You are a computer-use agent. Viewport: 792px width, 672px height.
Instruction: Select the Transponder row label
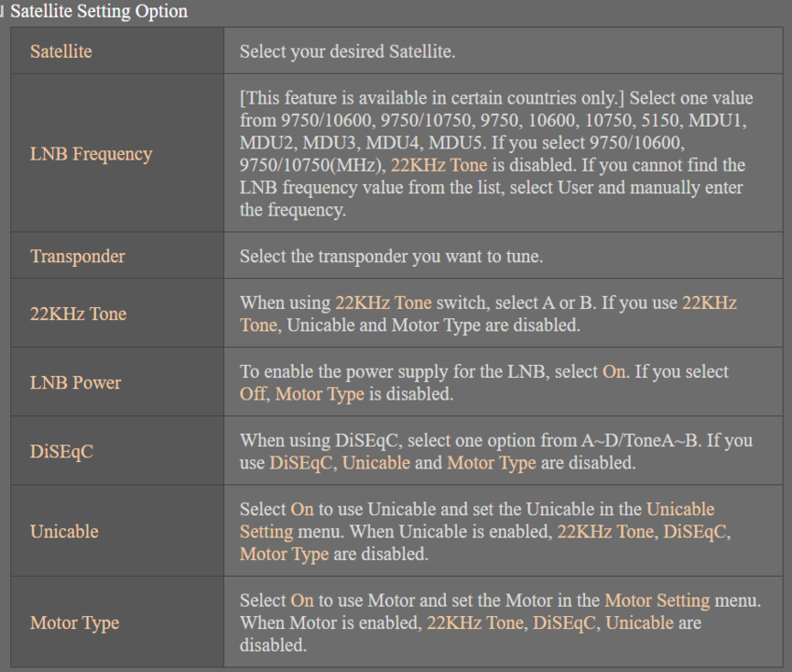click(77, 256)
